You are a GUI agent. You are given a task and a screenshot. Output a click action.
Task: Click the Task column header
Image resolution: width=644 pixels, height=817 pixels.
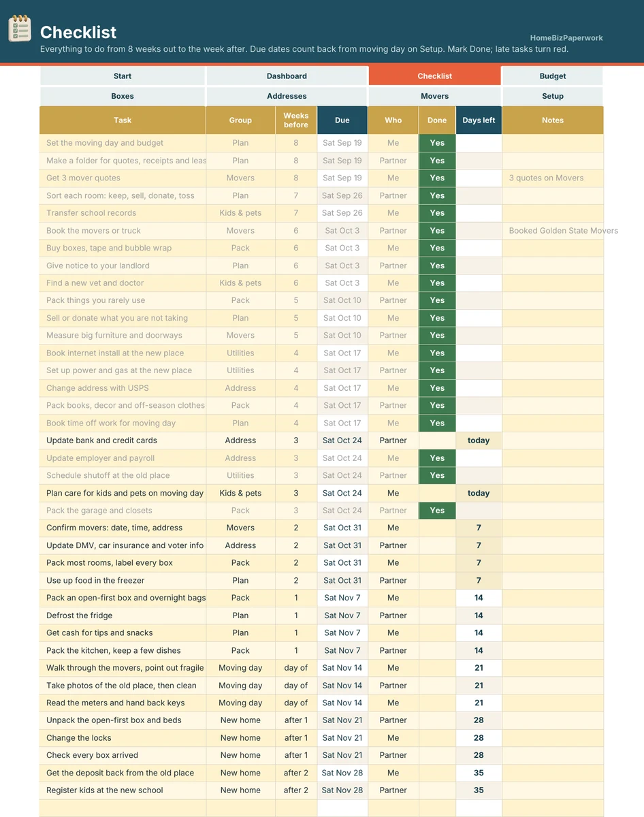pos(123,120)
